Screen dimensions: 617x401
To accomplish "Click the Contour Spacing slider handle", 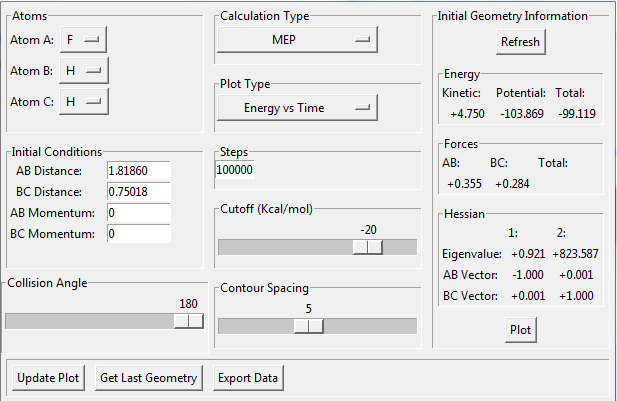I will [x=309, y=326].
